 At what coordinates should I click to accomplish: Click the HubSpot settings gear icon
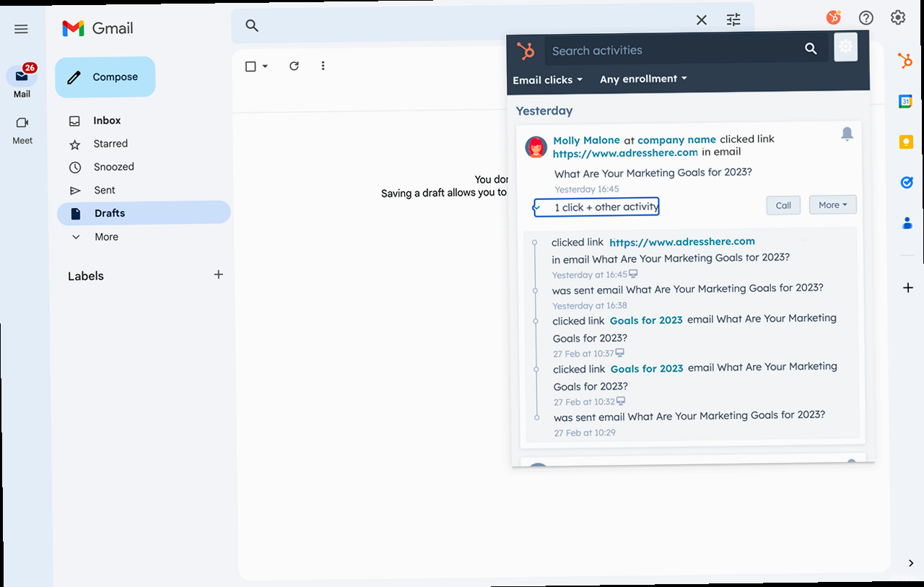coord(845,47)
